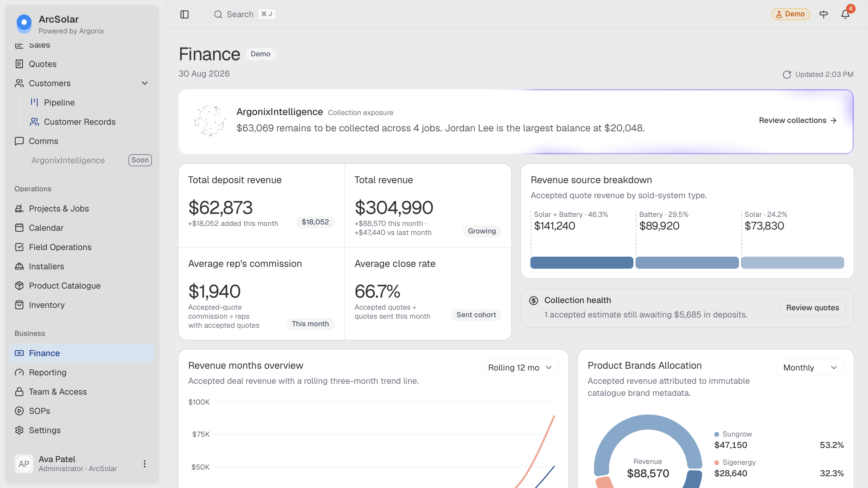Click the Growing status pill
This screenshot has height=488, width=868.
click(x=482, y=231)
